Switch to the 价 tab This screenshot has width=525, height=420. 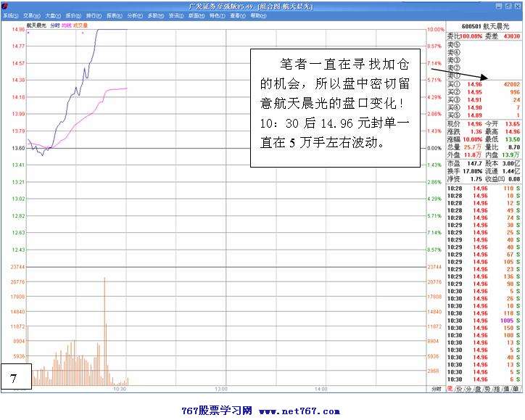[x=460, y=390]
